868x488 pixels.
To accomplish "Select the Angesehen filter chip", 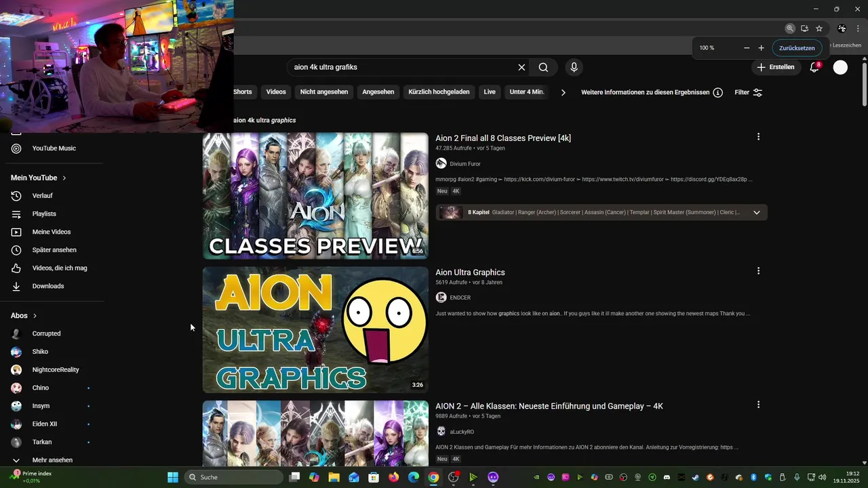I will pyautogui.click(x=378, y=91).
